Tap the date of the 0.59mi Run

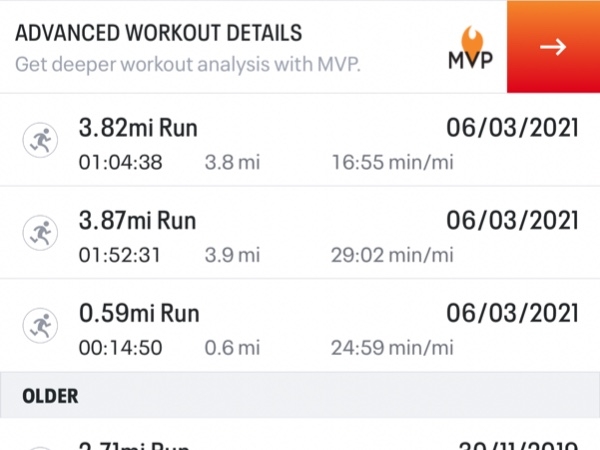512,313
